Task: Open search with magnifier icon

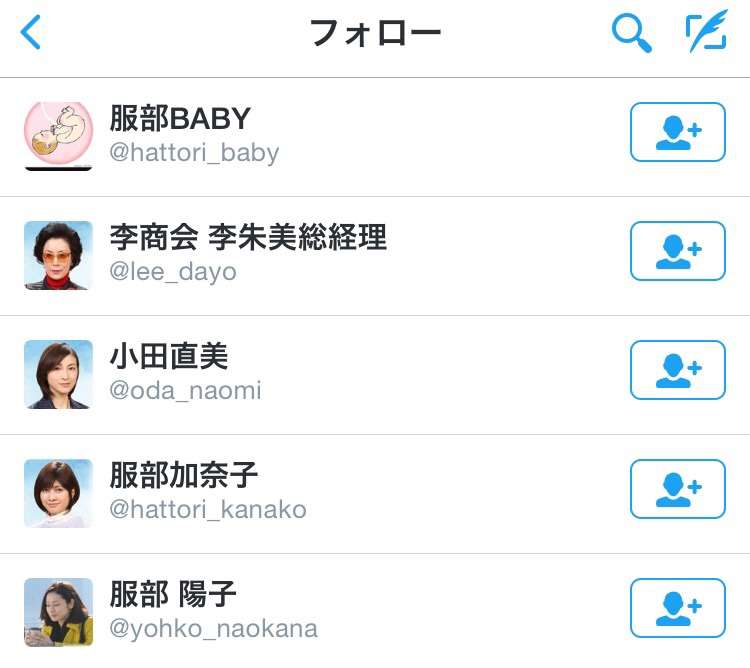Action: [631, 33]
